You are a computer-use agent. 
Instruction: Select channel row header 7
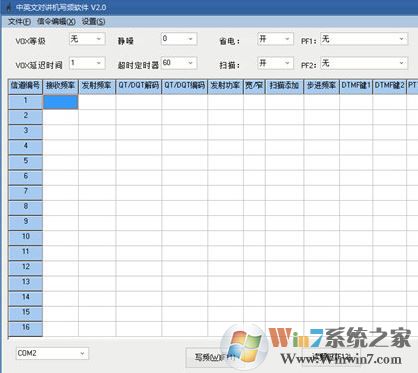pyautogui.click(x=25, y=193)
